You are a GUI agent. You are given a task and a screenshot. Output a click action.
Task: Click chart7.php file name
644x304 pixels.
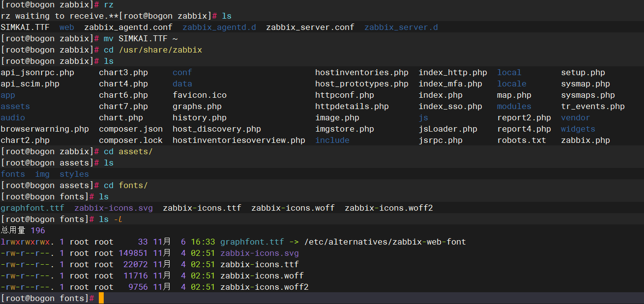pos(123,106)
